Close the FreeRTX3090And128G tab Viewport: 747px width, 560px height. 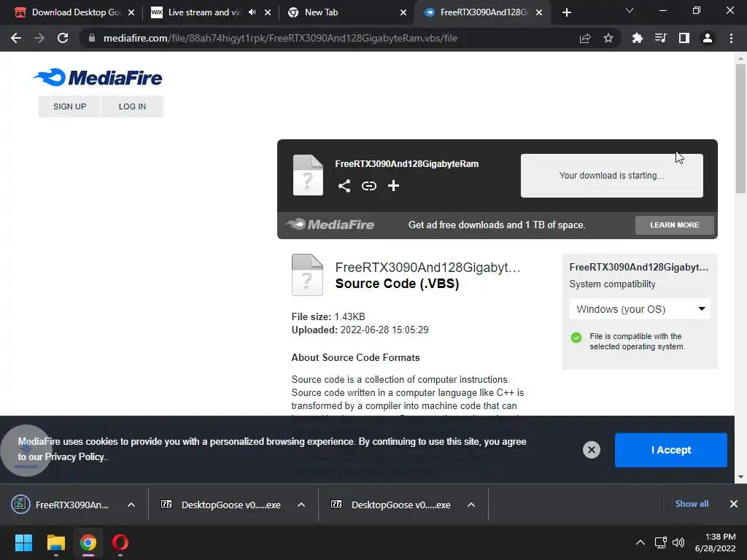(x=539, y=12)
